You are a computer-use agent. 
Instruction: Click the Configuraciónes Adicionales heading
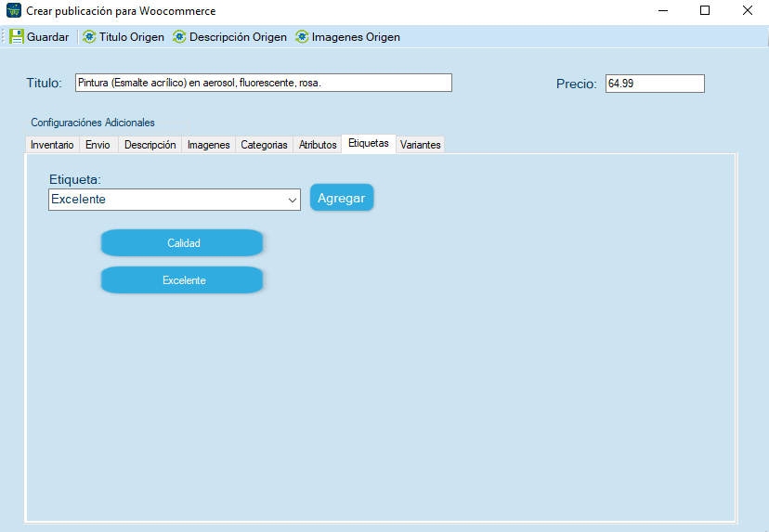tap(93, 123)
